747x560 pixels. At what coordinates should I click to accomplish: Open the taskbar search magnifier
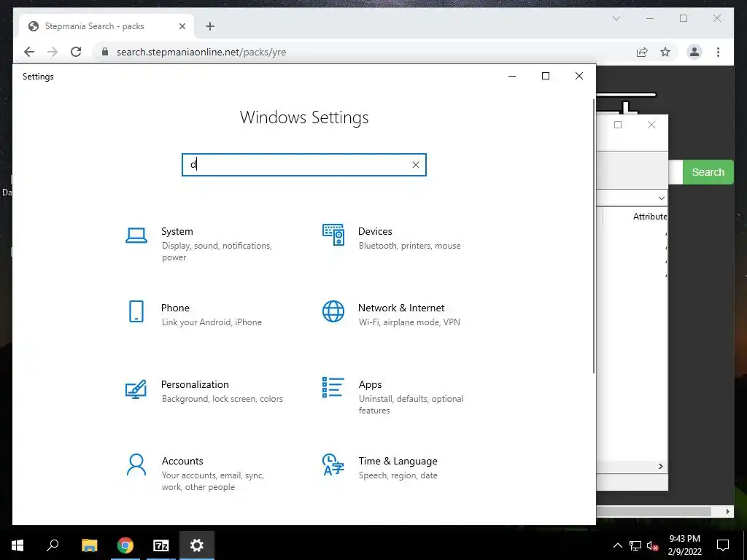[53, 545]
